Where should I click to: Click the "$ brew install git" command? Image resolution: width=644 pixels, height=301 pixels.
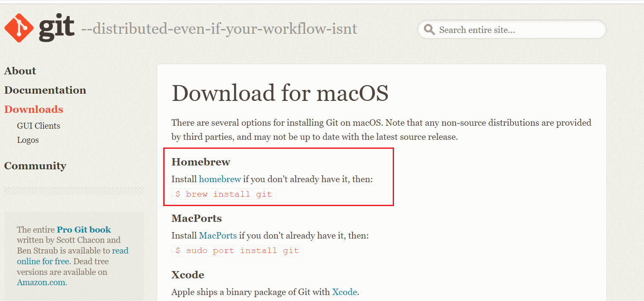coord(224,194)
